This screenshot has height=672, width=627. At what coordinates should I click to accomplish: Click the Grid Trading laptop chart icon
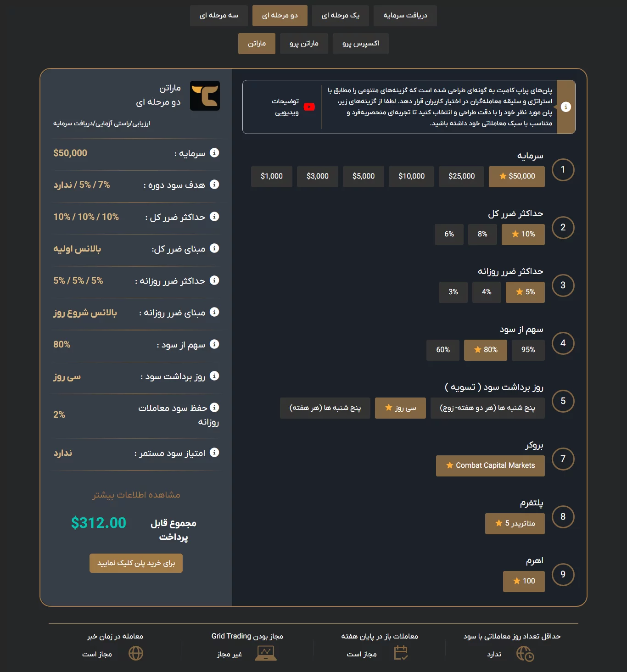pos(266,653)
